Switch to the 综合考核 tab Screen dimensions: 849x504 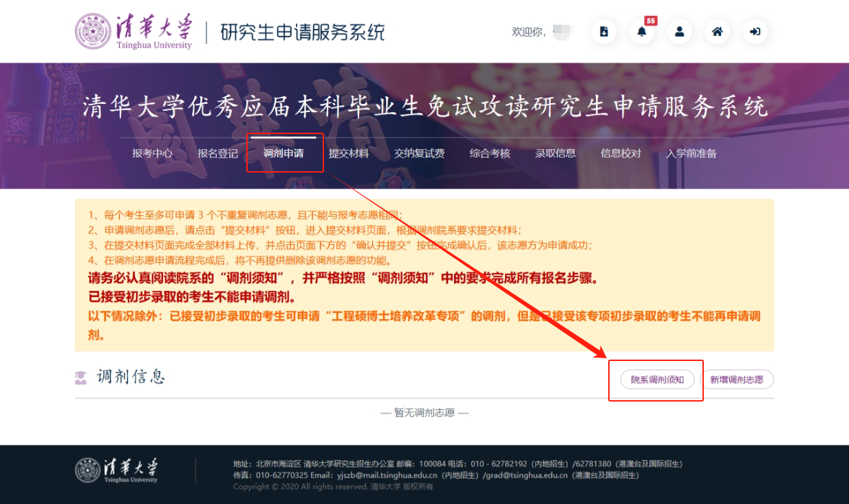coord(490,153)
